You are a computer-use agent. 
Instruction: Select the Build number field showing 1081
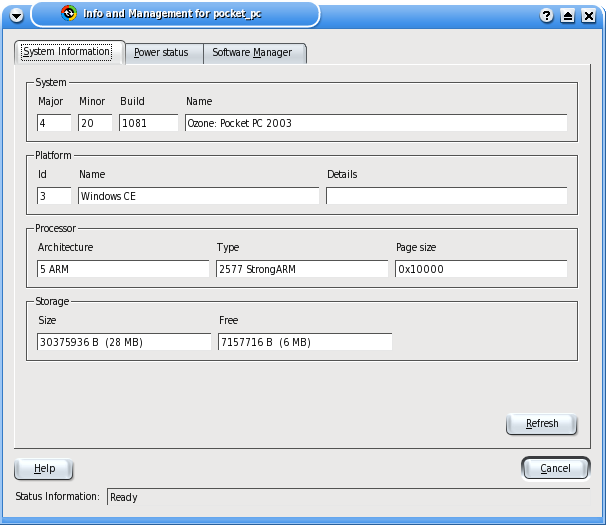coord(147,123)
